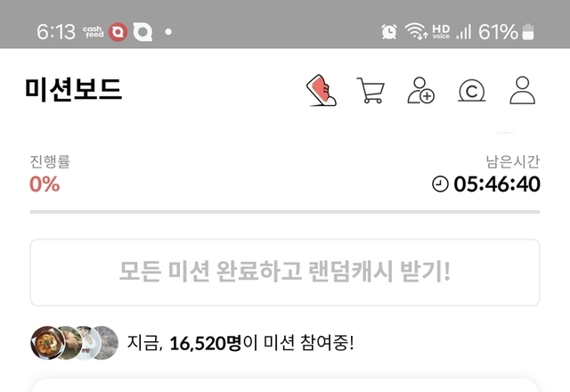Tap the cash feed notification icon

[x=94, y=32]
